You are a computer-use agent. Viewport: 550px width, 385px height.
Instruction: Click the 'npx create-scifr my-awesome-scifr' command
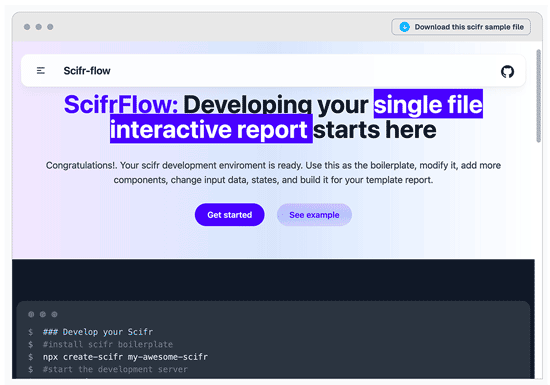pyautogui.click(x=125, y=357)
